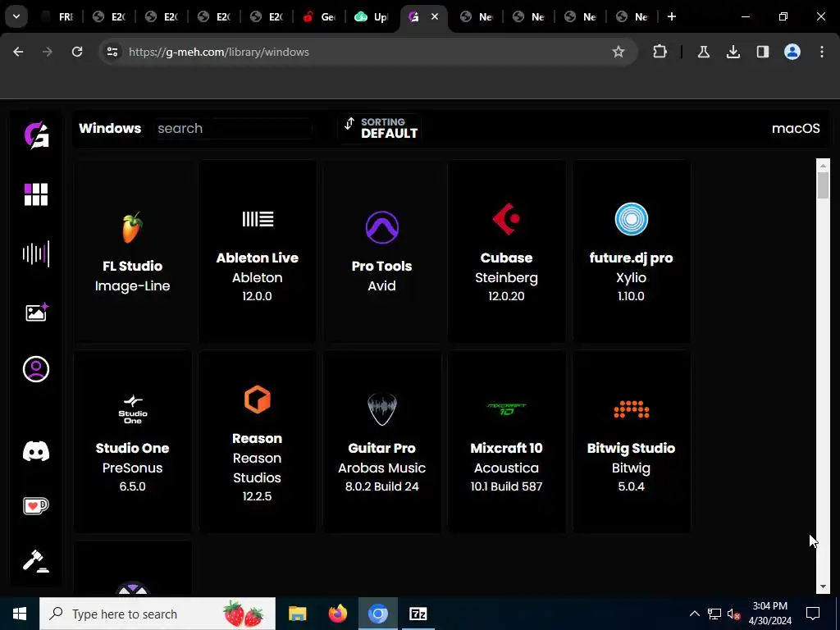840x630 pixels.
Task: Click the Cubase version 12.0.20 text
Action: (x=506, y=295)
